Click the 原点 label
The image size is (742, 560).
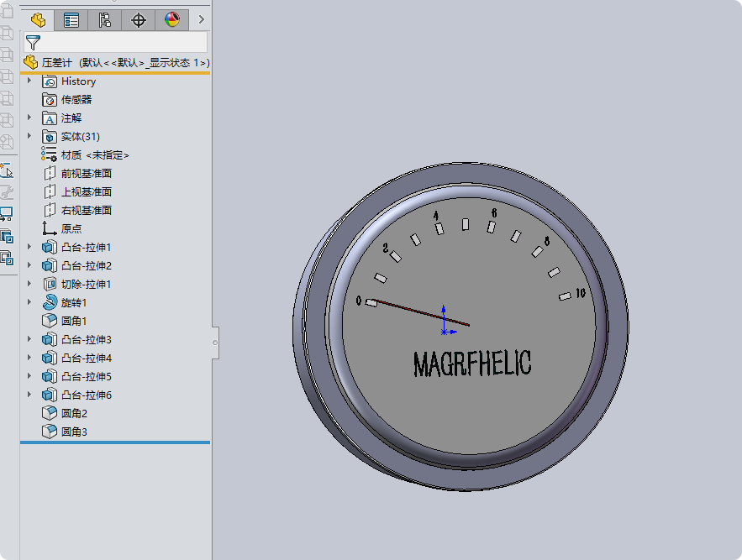tap(71, 229)
